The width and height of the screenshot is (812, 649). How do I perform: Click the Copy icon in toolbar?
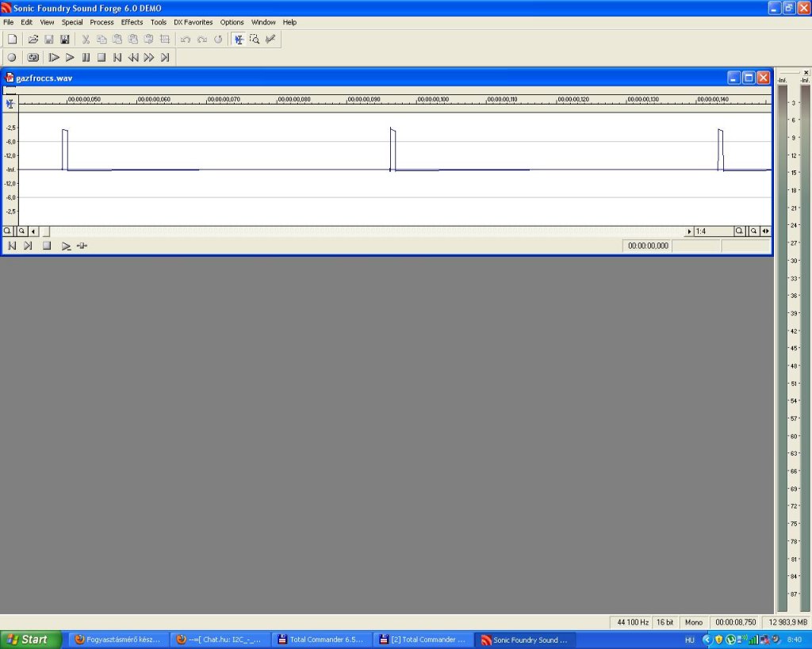tap(101, 40)
